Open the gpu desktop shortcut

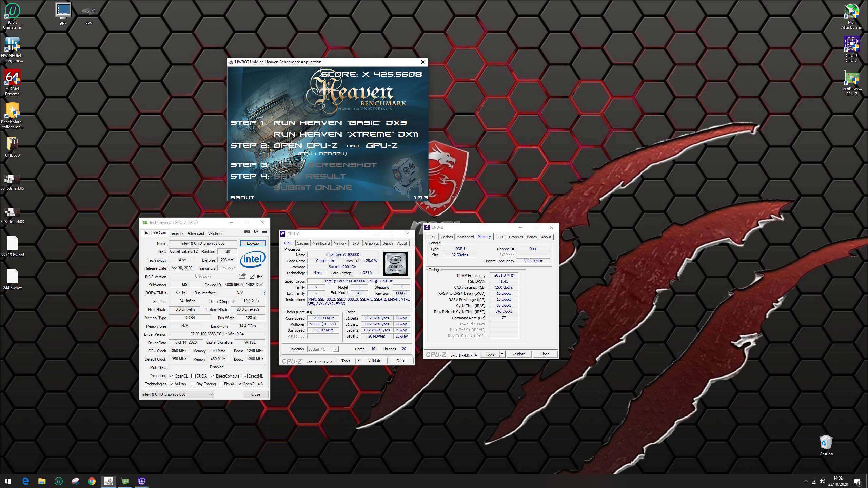(x=63, y=14)
